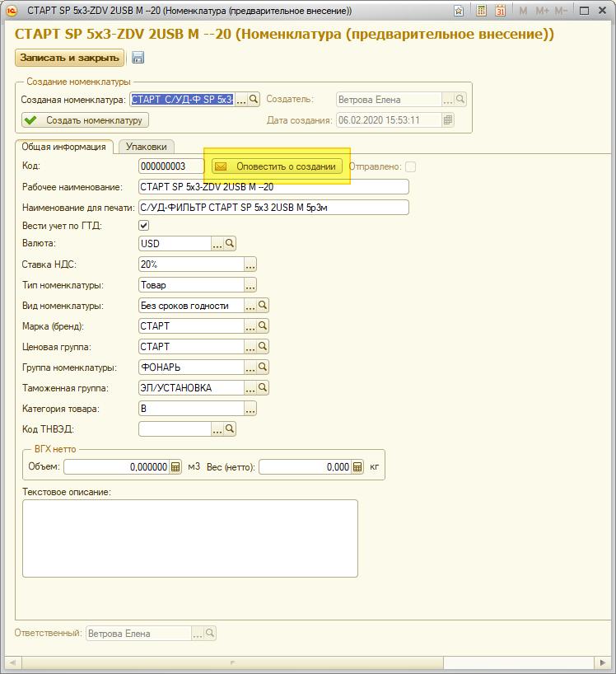Open selection for Категория товара field

point(250,409)
